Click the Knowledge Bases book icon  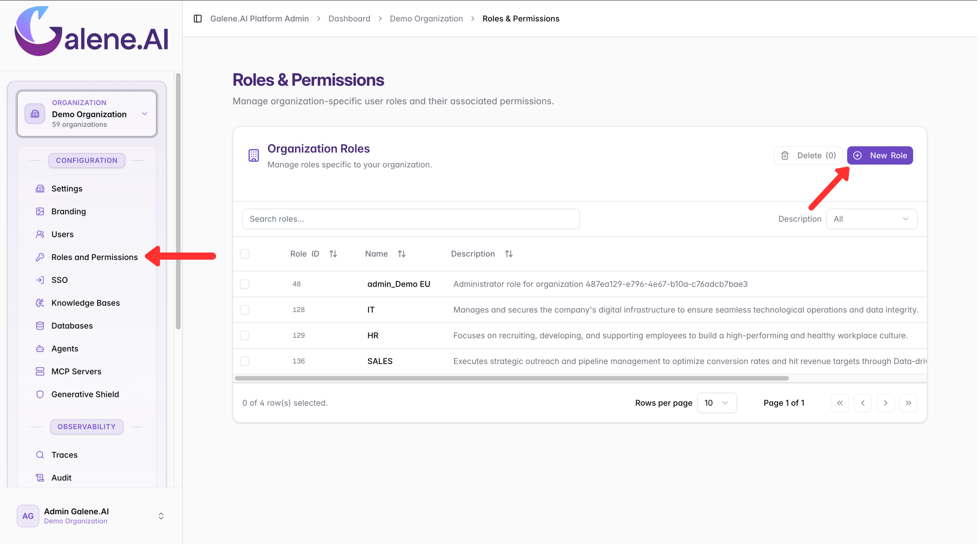point(40,302)
